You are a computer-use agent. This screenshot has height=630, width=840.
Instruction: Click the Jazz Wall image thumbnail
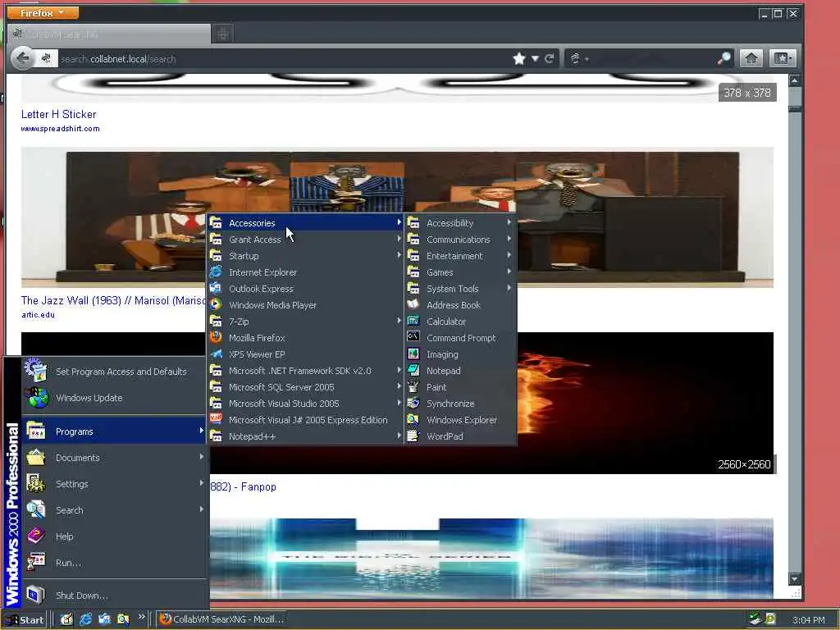coord(397,217)
